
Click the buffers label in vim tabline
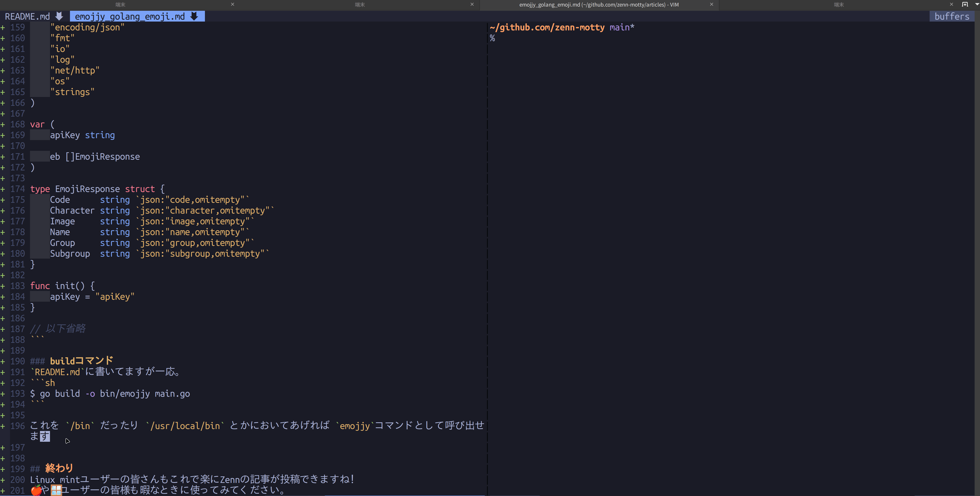point(952,16)
